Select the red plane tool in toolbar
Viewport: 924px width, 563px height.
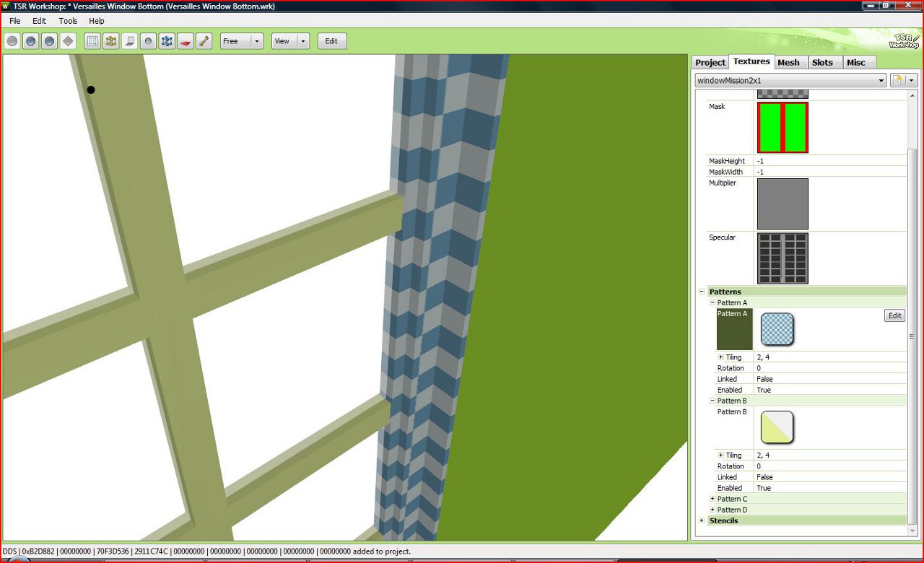185,41
